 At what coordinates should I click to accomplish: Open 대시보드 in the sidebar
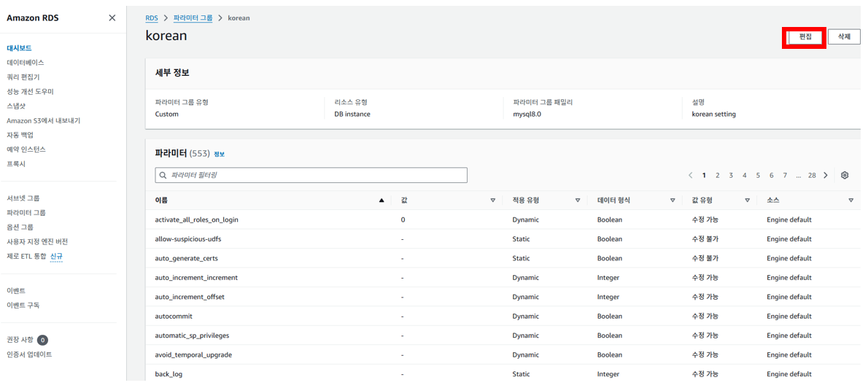point(19,48)
